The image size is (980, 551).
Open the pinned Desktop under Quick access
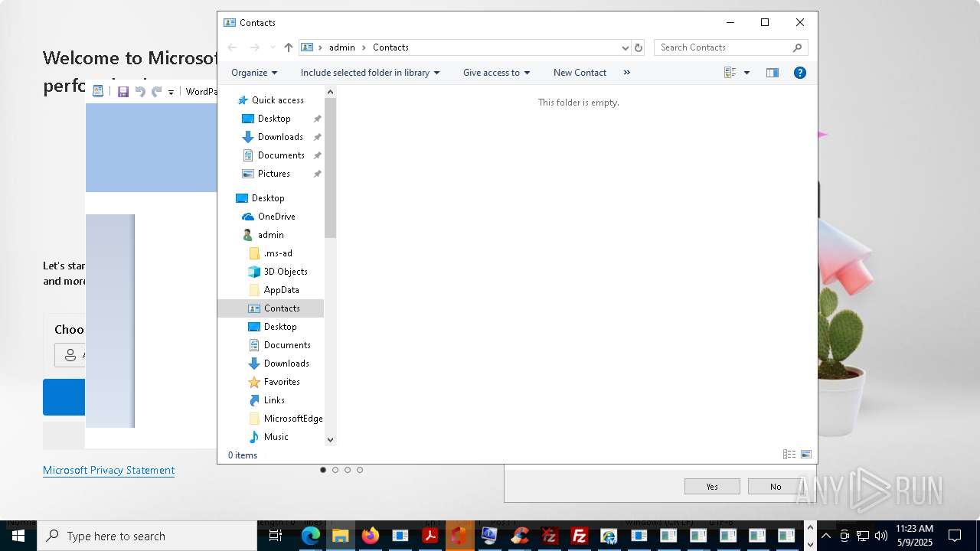274,119
